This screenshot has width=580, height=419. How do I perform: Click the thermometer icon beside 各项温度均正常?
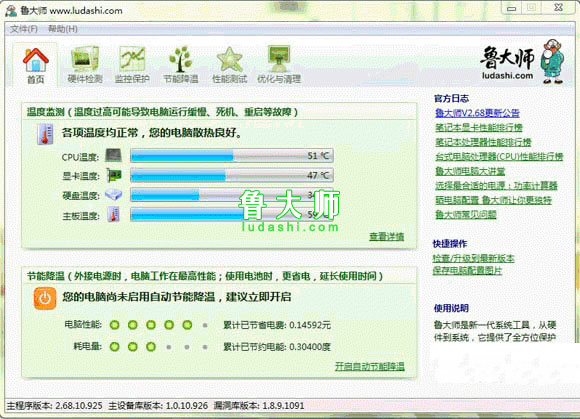tap(45, 134)
